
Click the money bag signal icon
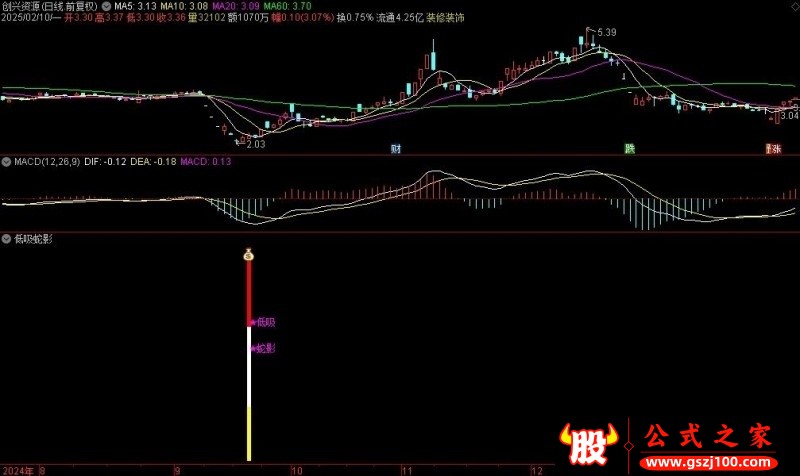[248, 255]
